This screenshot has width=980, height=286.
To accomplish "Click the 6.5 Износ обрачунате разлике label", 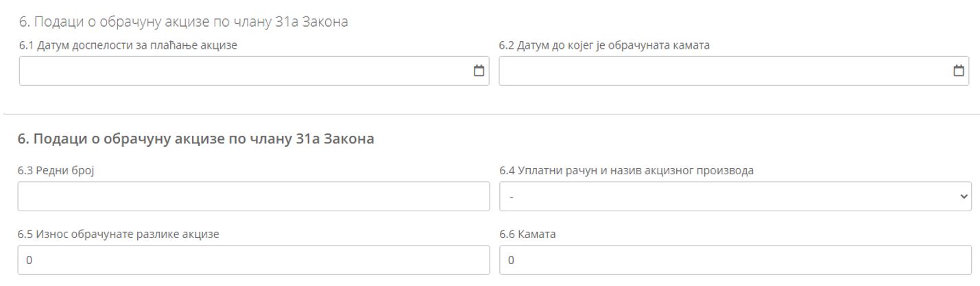I will click(x=119, y=234).
